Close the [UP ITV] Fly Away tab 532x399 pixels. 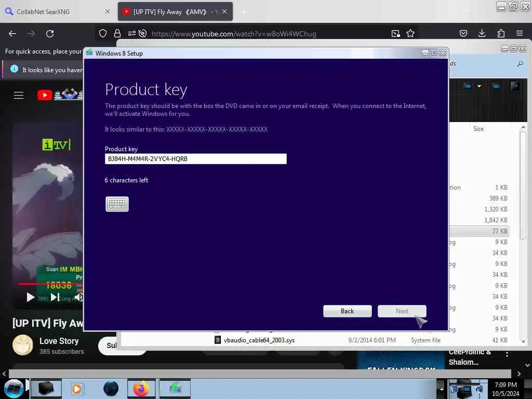click(x=224, y=11)
